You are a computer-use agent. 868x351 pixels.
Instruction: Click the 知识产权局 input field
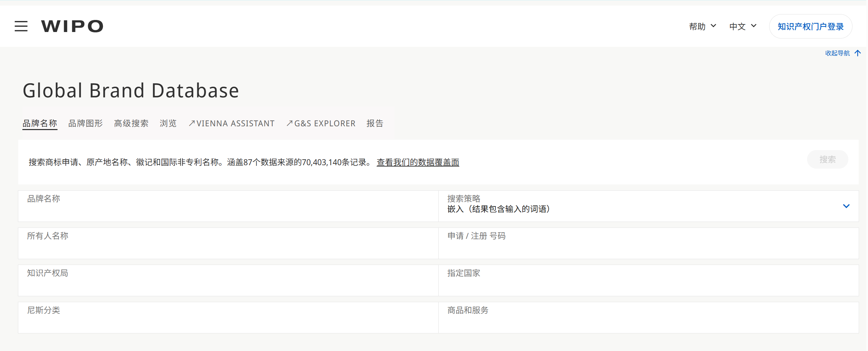pyautogui.click(x=228, y=280)
